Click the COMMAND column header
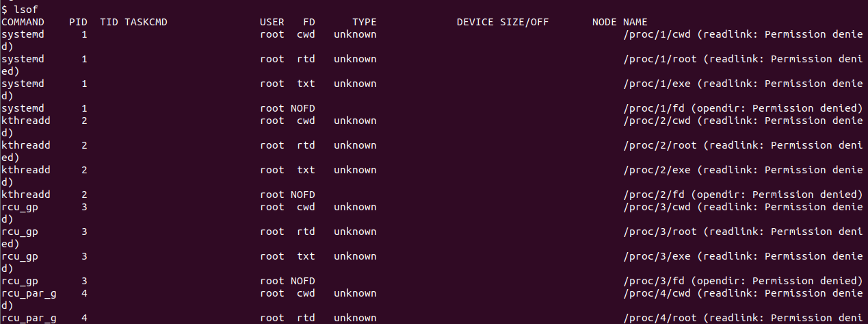This screenshot has width=868, height=324. [x=23, y=22]
